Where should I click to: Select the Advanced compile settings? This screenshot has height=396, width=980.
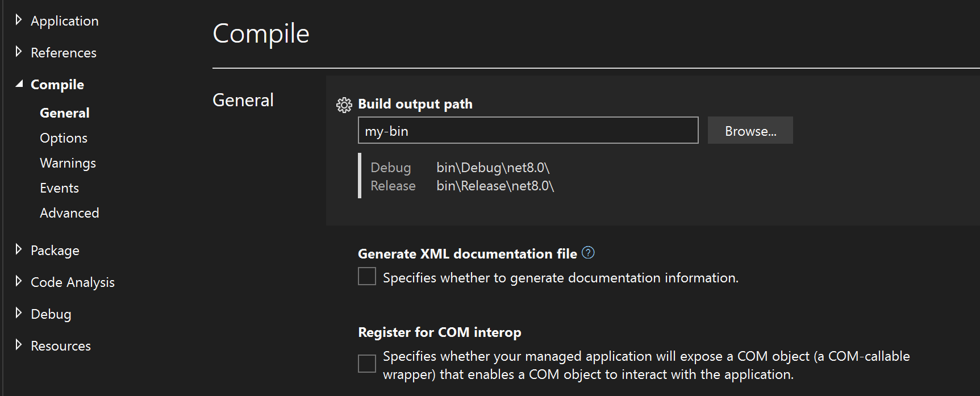[x=69, y=213]
